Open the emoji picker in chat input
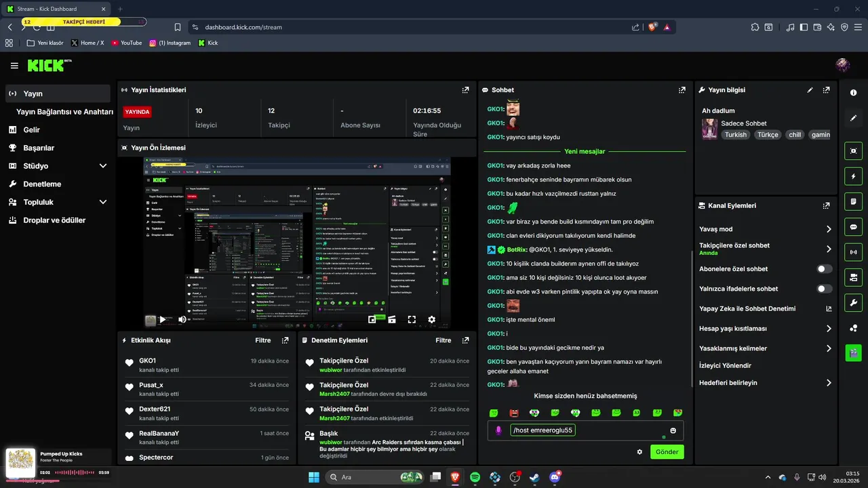 point(673,430)
